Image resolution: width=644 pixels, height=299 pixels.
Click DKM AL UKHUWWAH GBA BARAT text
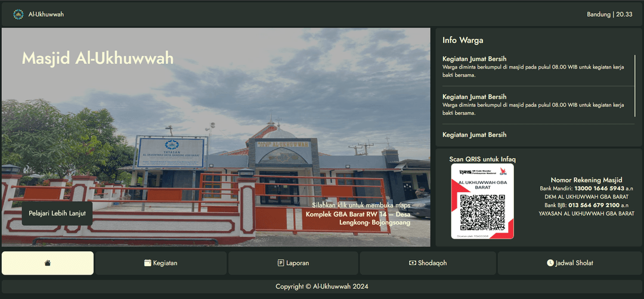coord(586,196)
